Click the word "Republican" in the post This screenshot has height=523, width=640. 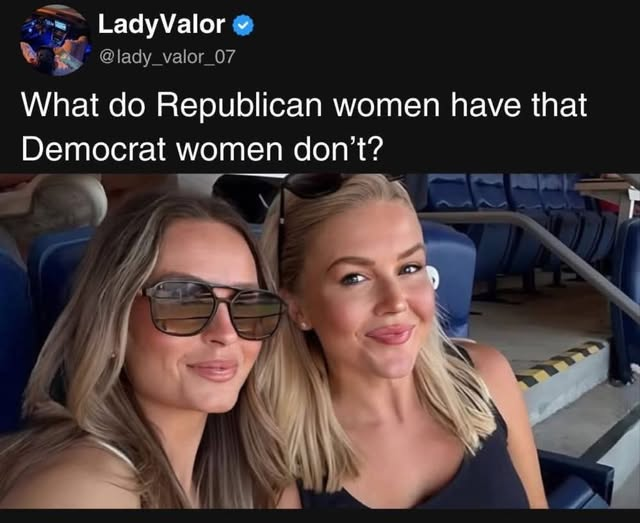tap(239, 106)
